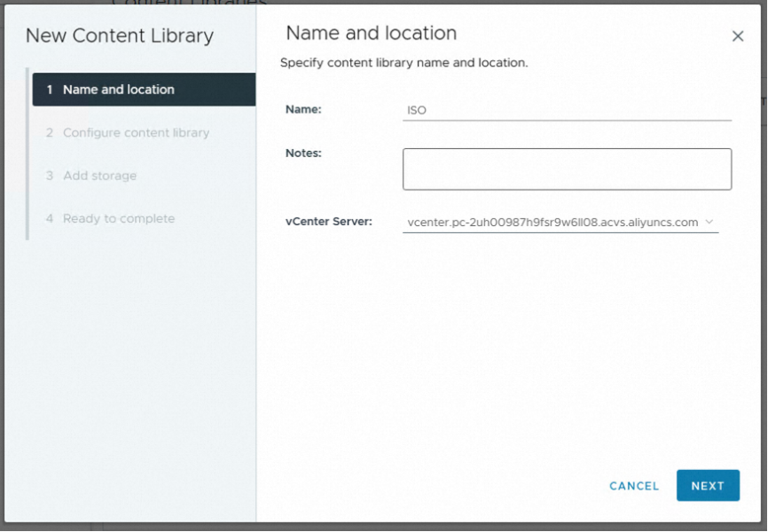
Task: Click the vCenter Server chevron arrow
Action: [x=709, y=222]
